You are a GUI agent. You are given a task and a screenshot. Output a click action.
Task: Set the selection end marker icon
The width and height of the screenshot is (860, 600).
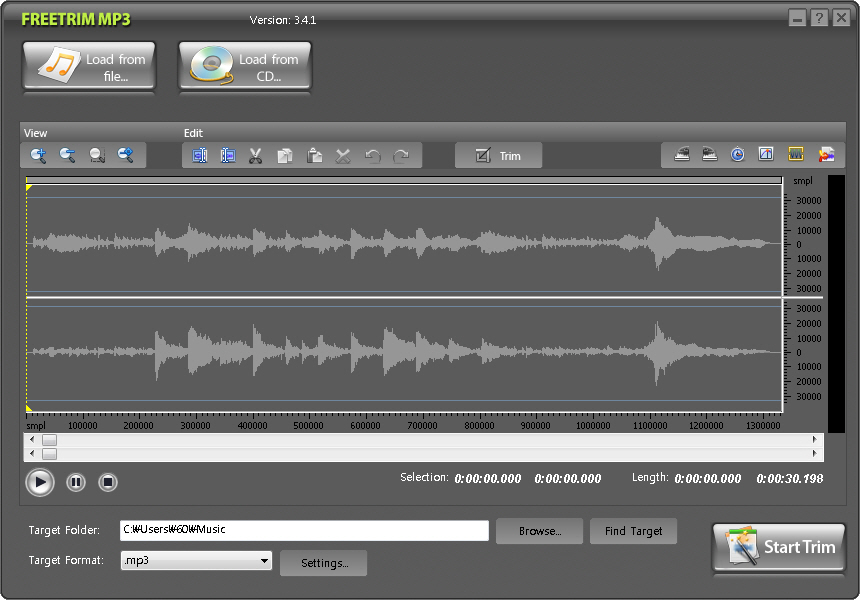pos(228,156)
